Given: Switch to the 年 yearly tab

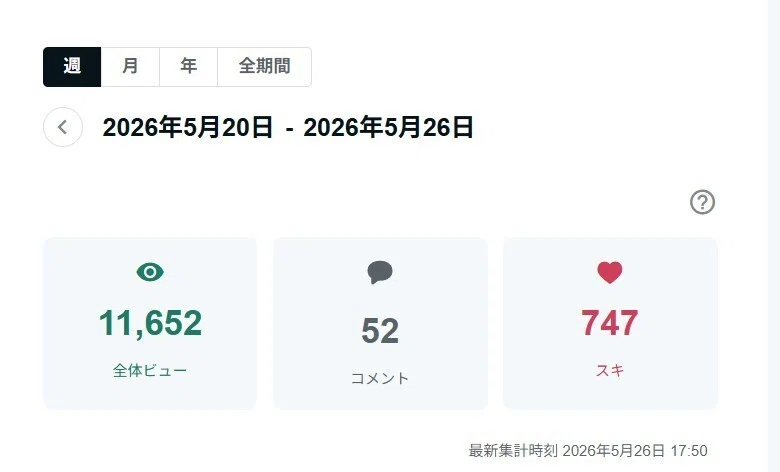Looking at the screenshot, I should click(x=189, y=67).
